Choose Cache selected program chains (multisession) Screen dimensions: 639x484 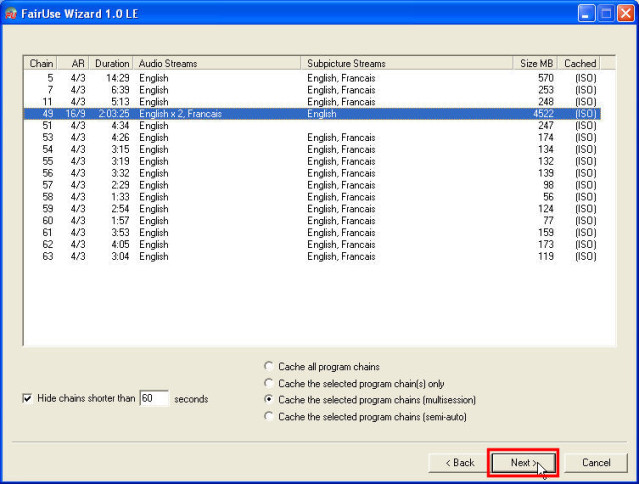coord(268,399)
